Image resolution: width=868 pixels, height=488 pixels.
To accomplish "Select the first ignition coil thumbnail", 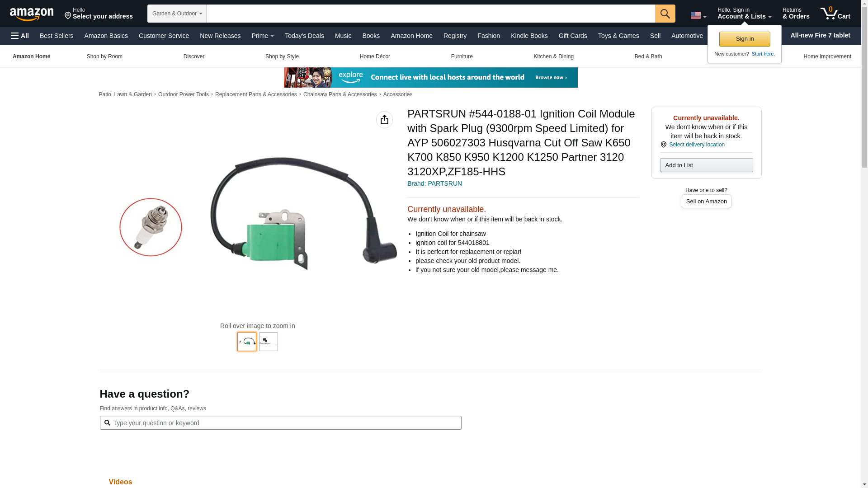I will coord(247,342).
